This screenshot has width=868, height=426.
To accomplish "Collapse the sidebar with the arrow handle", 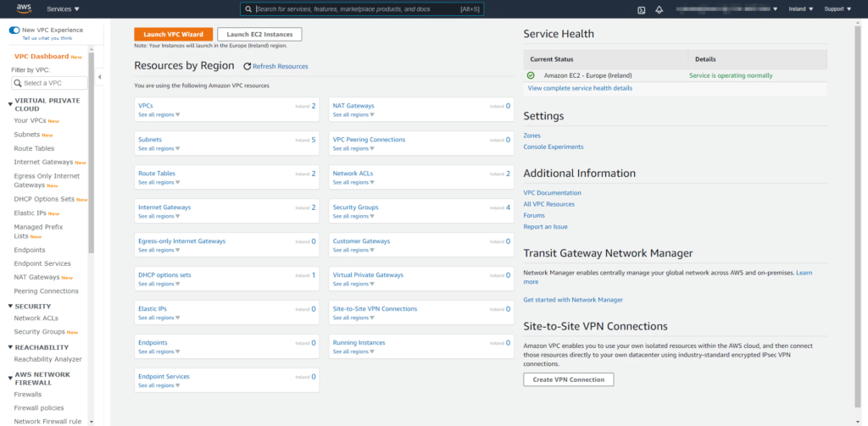I will 100,77.
